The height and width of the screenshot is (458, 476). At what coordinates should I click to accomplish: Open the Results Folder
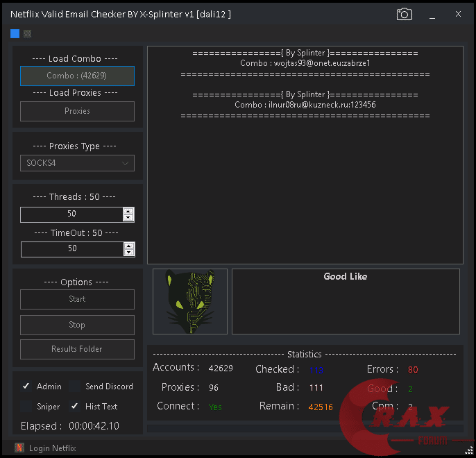click(x=77, y=349)
